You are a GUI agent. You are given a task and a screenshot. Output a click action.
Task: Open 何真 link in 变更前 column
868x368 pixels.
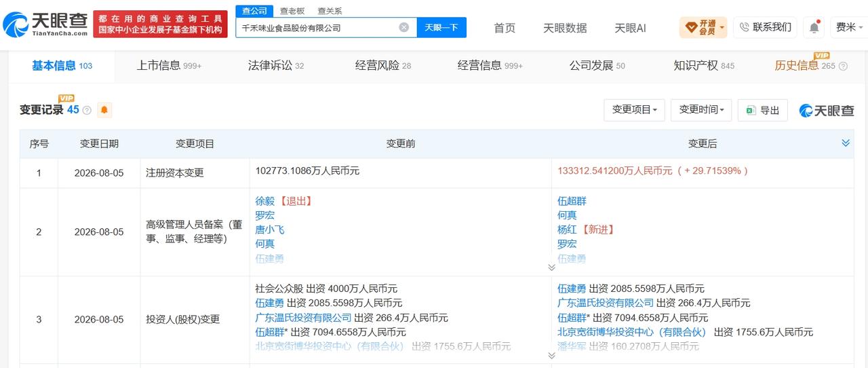pyautogui.click(x=264, y=244)
